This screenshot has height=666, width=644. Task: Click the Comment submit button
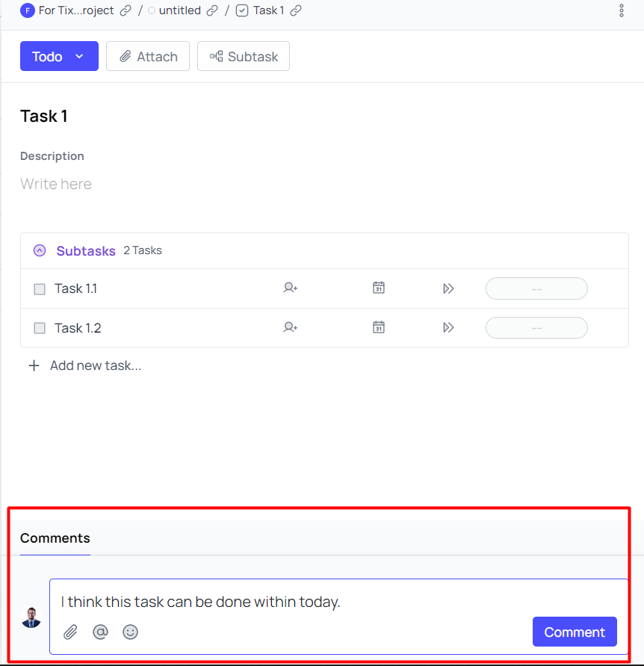[x=575, y=632]
